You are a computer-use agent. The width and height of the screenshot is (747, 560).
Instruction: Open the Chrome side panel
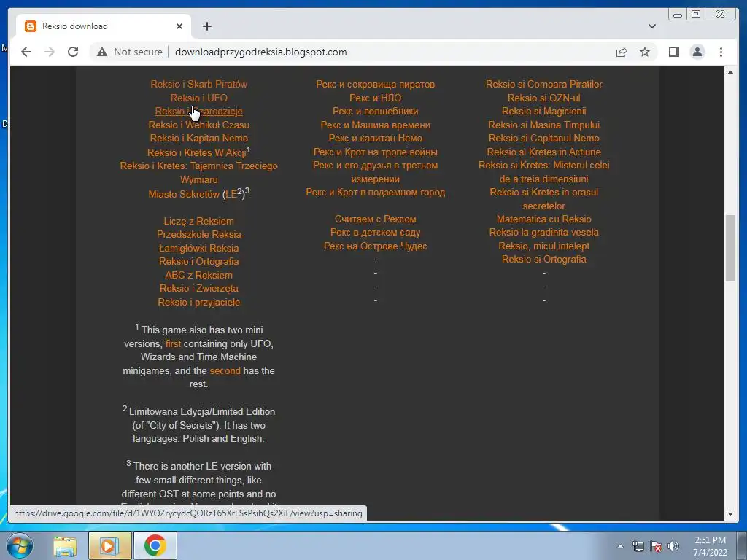[673, 52]
